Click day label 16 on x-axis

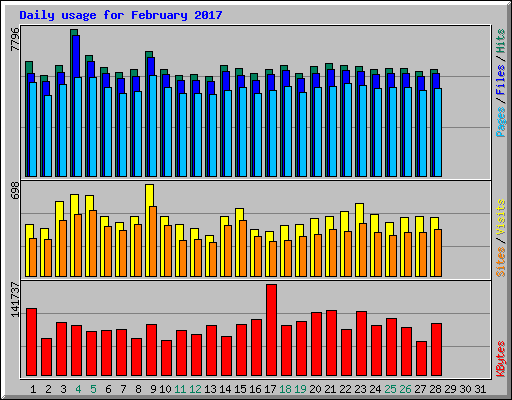pyautogui.click(x=255, y=389)
